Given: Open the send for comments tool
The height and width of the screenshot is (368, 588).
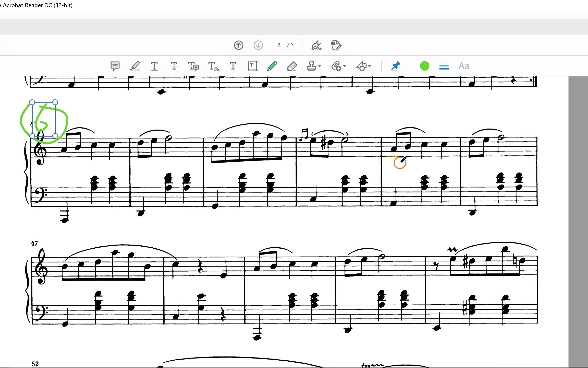Looking at the screenshot, I should tap(336, 45).
